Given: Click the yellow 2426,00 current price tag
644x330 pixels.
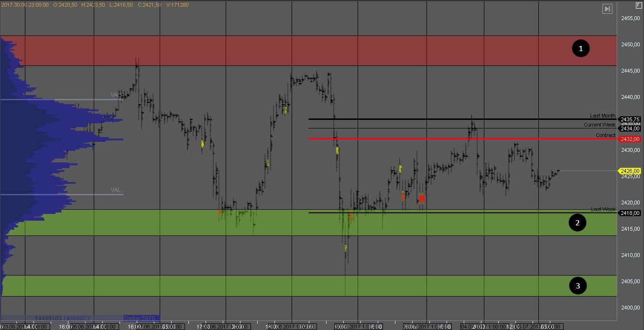Looking at the screenshot, I should pyautogui.click(x=630, y=171).
